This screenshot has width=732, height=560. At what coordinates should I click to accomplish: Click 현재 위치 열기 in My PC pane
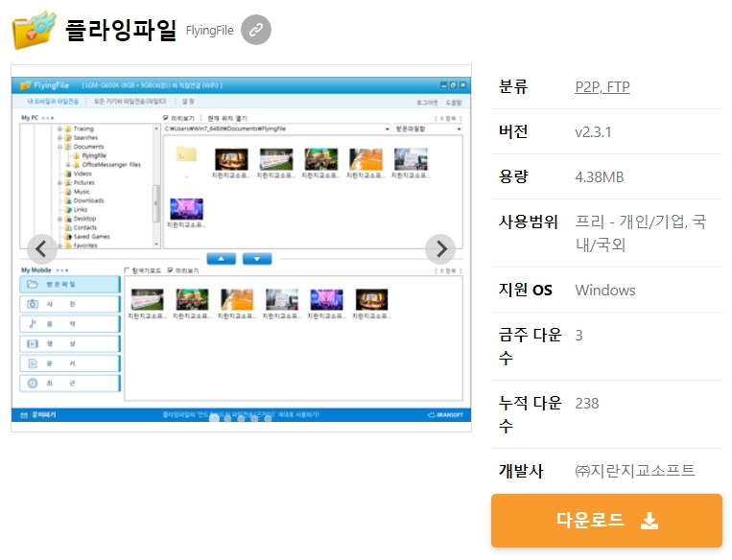pos(227,118)
